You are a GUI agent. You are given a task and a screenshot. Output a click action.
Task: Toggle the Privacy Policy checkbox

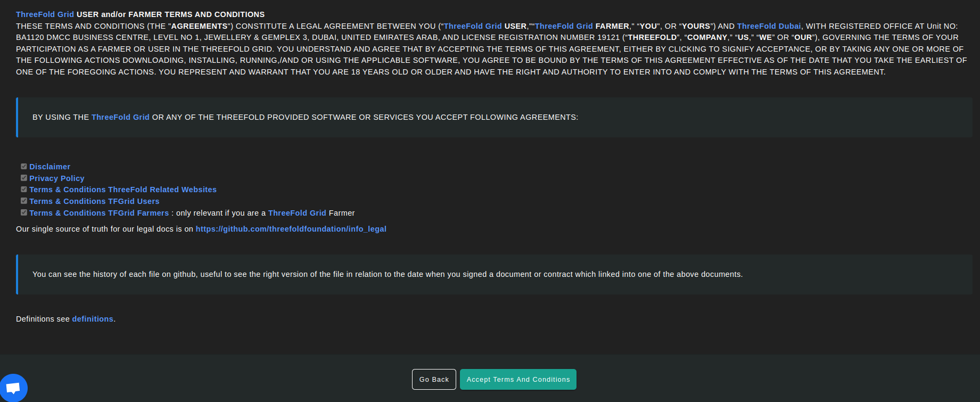pyautogui.click(x=24, y=178)
